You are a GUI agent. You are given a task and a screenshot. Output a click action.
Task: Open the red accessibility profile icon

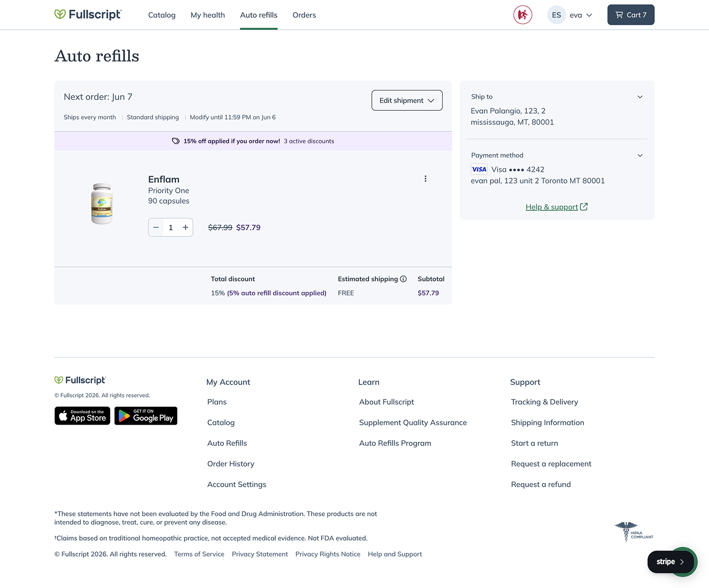click(x=523, y=15)
